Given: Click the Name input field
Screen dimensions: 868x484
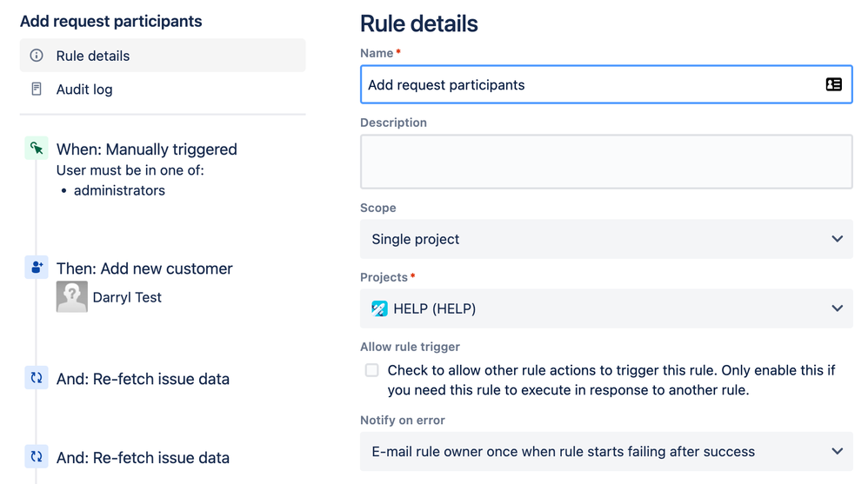Looking at the screenshot, I should (x=591, y=85).
